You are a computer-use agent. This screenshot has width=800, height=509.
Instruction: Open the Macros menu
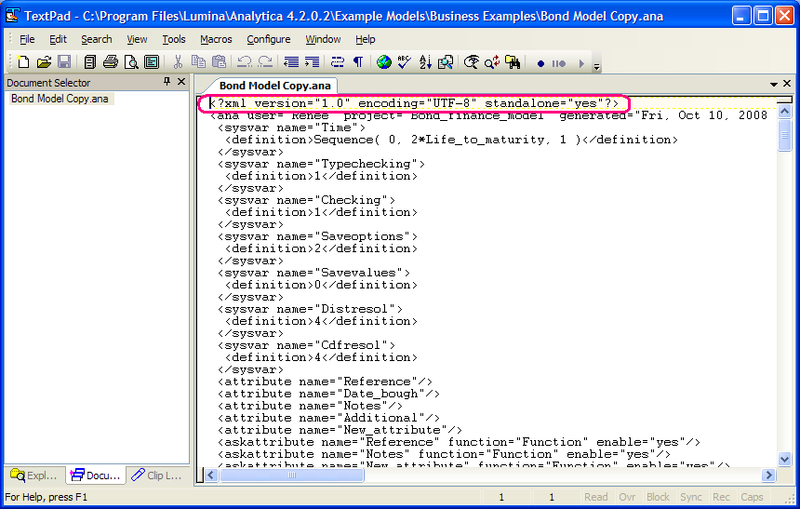[x=216, y=39]
